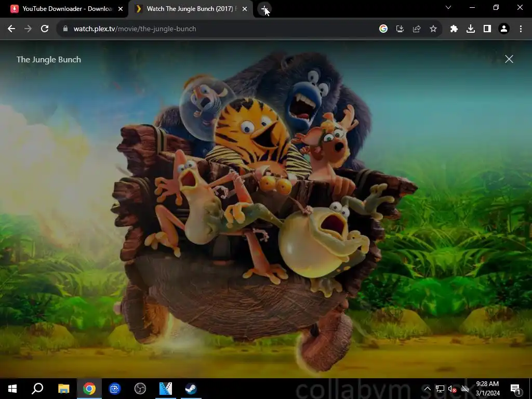Open a new browser tab

tap(264, 9)
